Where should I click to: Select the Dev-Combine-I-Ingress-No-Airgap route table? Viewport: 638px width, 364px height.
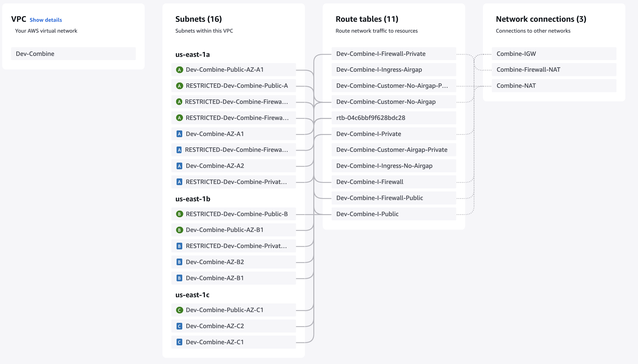394,166
